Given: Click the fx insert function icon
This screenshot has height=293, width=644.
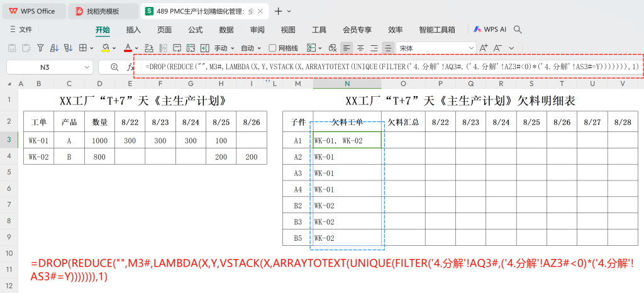Looking at the screenshot, I should tap(131, 67).
